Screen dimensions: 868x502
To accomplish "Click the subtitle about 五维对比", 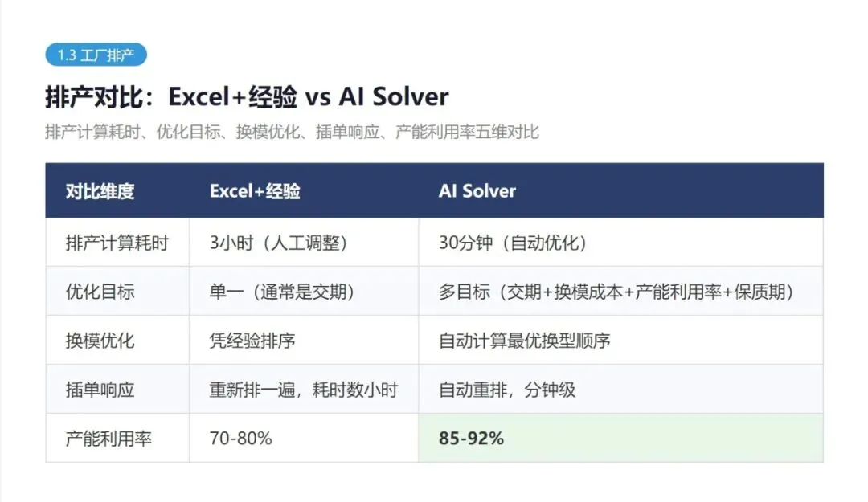I will pyautogui.click(x=292, y=133).
